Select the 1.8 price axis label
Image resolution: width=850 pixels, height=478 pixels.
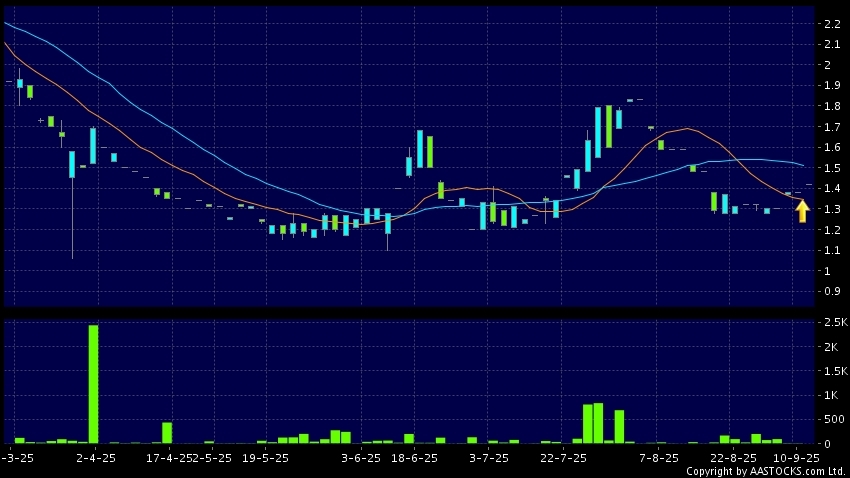click(x=832, y=106)
